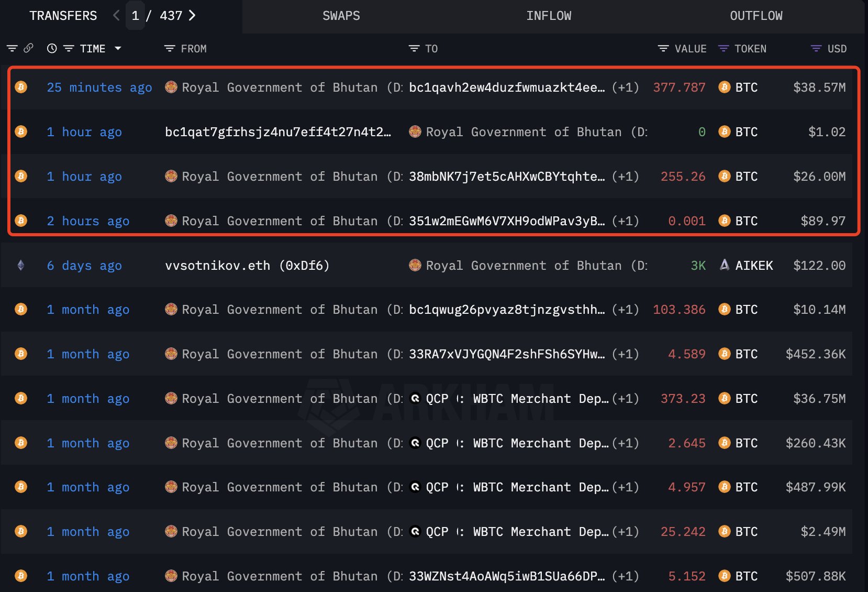868x592 pixels.
Task: Open the purple USD filter icon
Action: click(x=816, y=48)
